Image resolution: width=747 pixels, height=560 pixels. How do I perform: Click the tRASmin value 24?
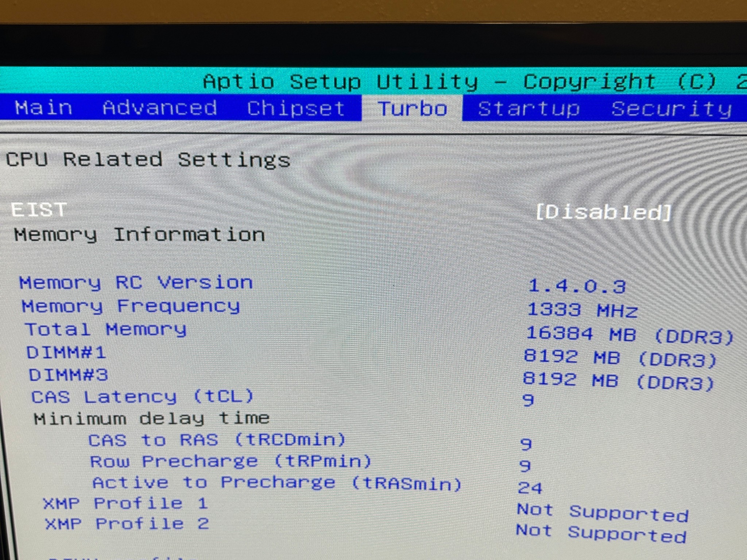click(530, 488)
